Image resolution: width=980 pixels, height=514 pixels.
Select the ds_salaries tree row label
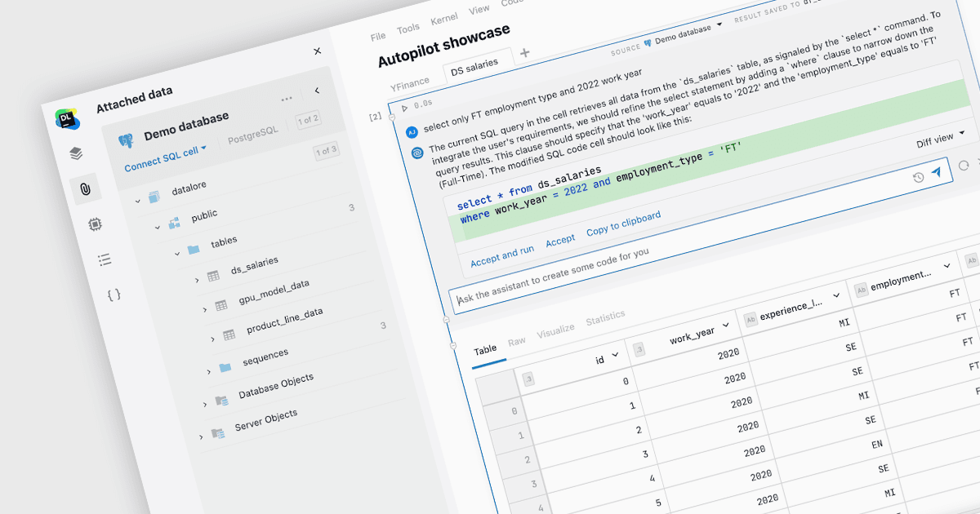[255, 267]
